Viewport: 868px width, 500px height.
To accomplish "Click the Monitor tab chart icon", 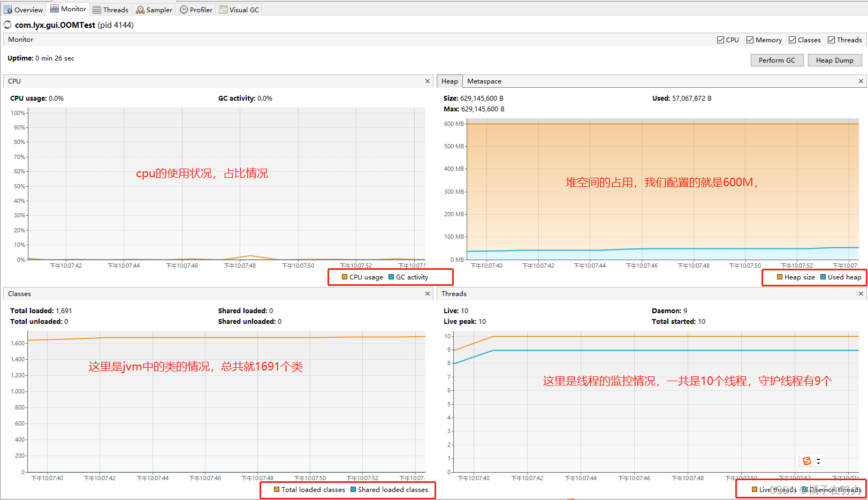I will [55, 9].
